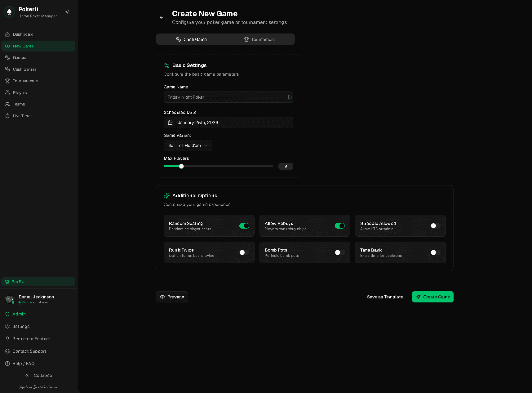
Task: Open the Scheduled Date picker
Action: [x=228, y=123]
